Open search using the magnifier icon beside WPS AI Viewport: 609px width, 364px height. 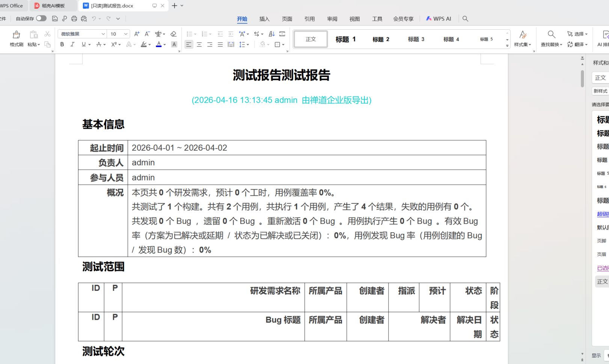pyautogui.click(x=465, y=18)
